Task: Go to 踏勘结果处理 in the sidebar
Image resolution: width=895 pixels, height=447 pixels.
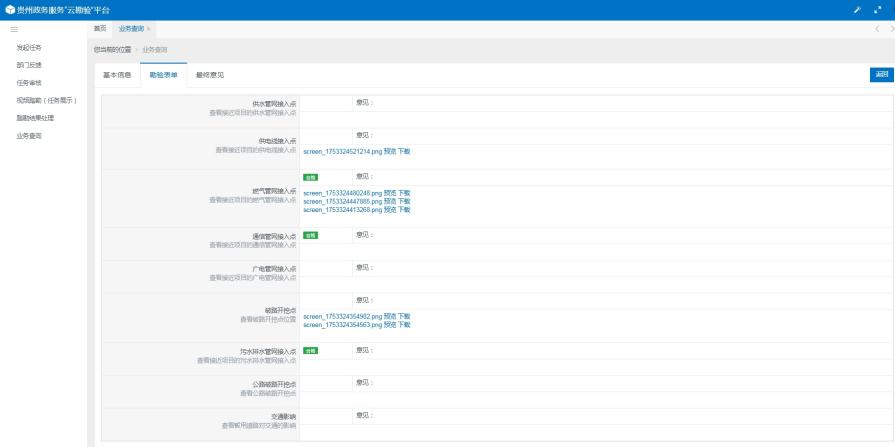Action: coord(35,117)
